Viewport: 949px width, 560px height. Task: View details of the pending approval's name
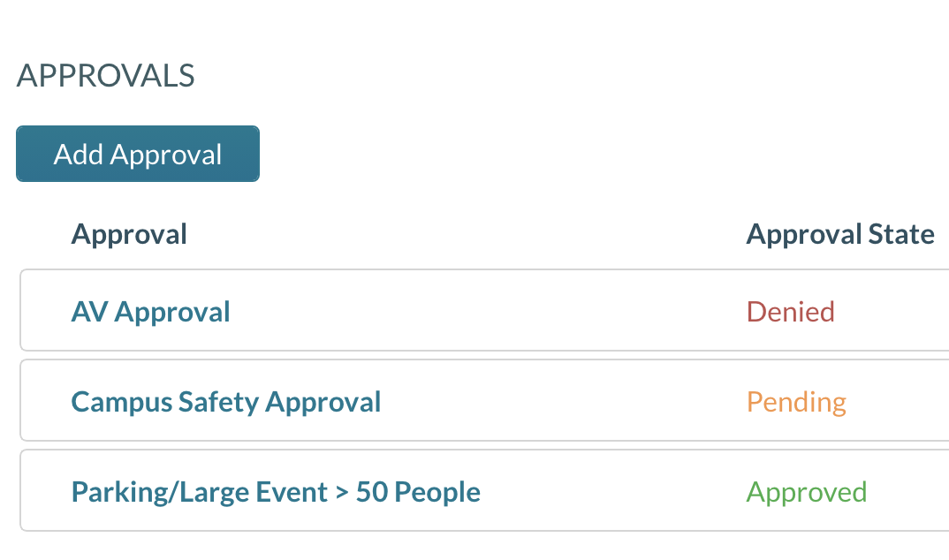(225, 402)
